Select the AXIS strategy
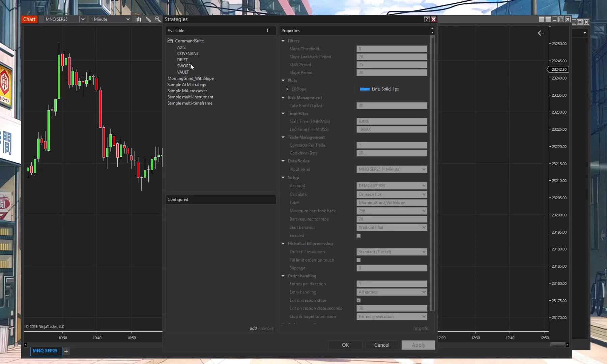607x364 pixels. pos(181,48)
